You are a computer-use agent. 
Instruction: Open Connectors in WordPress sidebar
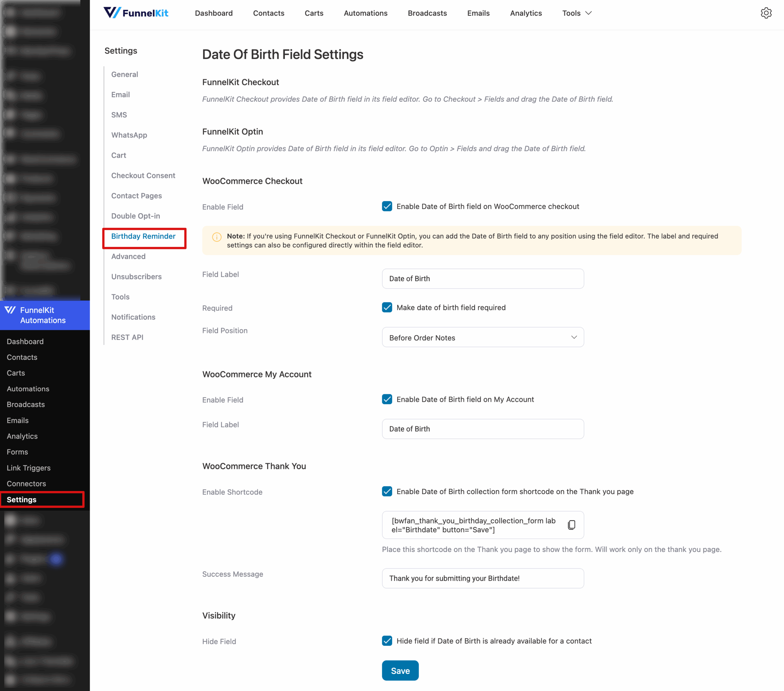[x=26, y=484]
